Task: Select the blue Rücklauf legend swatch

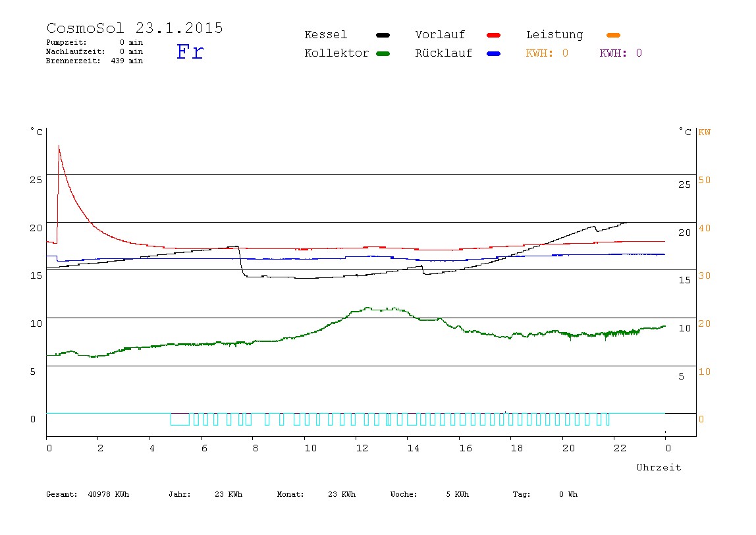Action: 494,53
